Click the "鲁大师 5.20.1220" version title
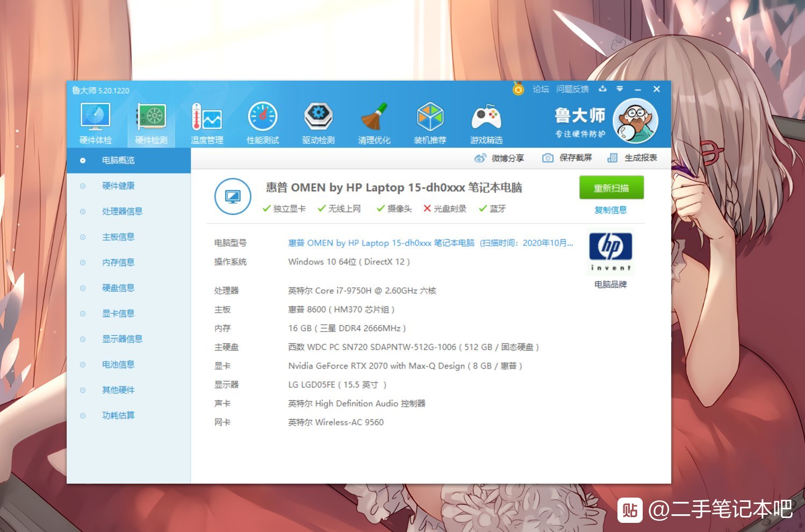The width and height of the screenshot is (805, 532). pos(100,90)
